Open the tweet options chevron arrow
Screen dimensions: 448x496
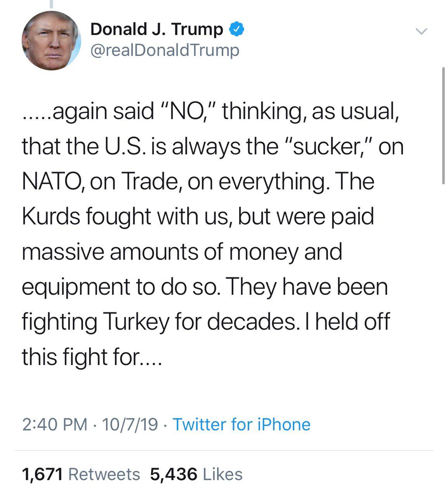click(x=421, y=31)
